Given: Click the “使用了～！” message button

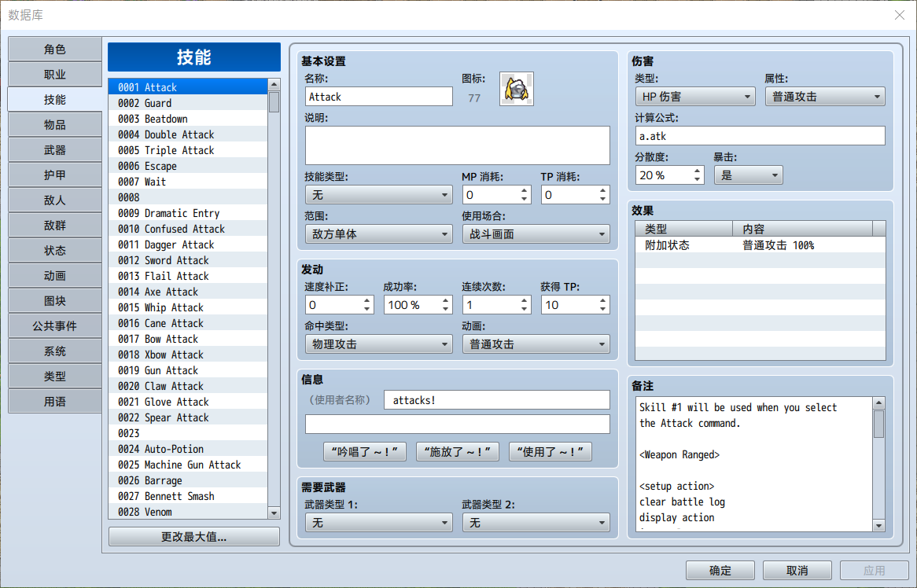Looking at the screenshot, I should click(551, 452).
